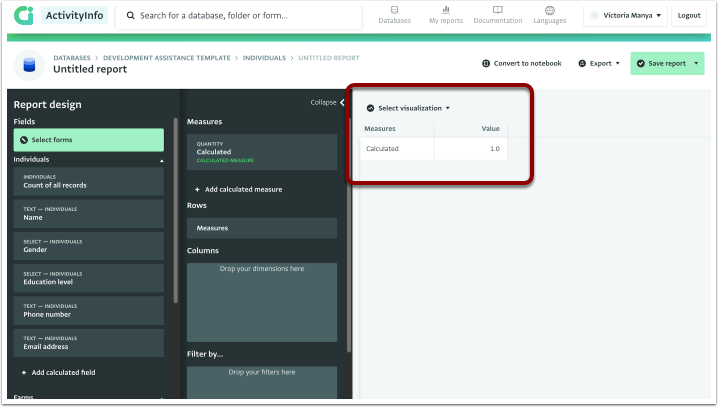Screen dimensions: 718x407
Task: Click the design panel scrollbar
Action: point(349,236)
